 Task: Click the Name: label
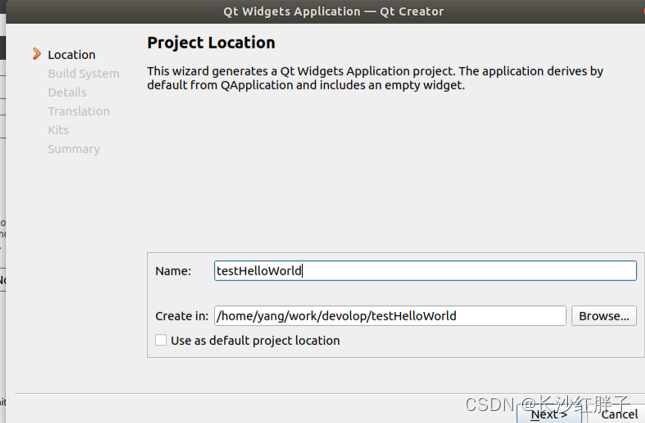point(173,271)
